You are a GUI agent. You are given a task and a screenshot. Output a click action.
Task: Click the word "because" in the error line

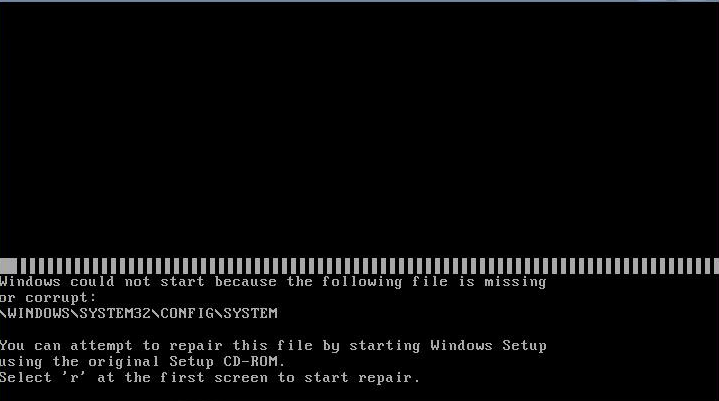246,282
